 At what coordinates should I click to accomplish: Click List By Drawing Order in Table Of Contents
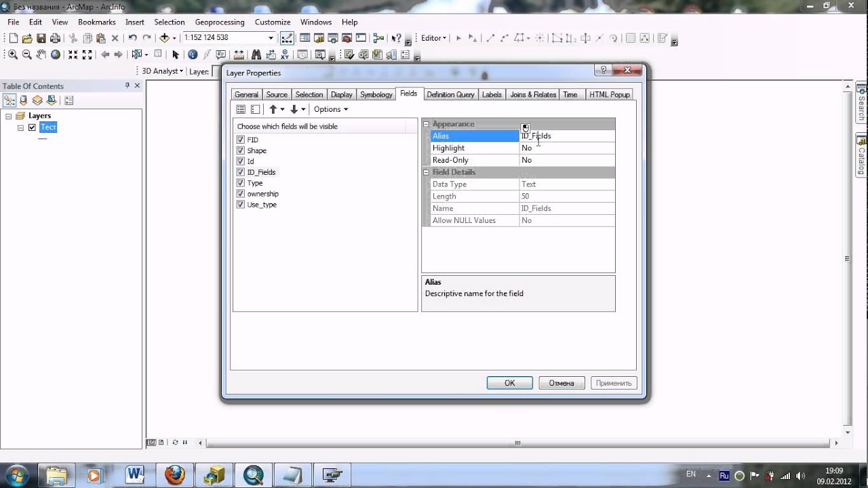tap(9, 100)
